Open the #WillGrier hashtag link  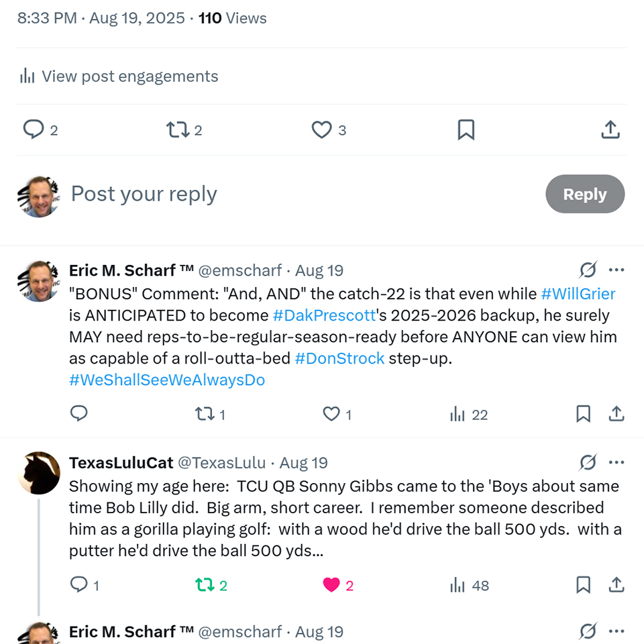click(x=578, y=294)
